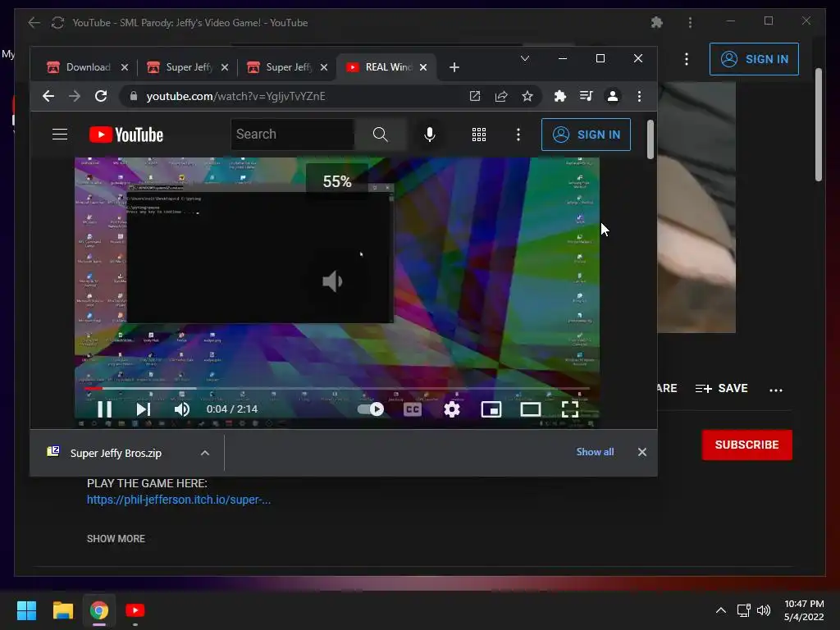Screen dimensions: 840x630
Task: Click the magnifier search button
Action: point(381,135)
